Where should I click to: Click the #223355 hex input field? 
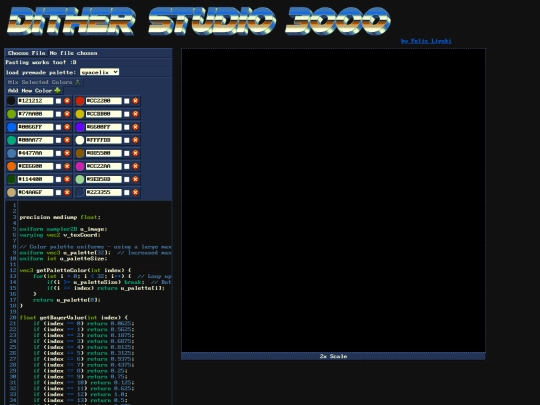[x=104, y=193]
